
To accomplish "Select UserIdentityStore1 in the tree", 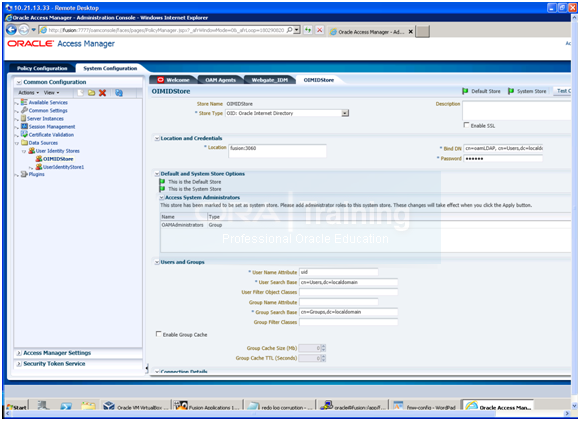I will (63, 167).
